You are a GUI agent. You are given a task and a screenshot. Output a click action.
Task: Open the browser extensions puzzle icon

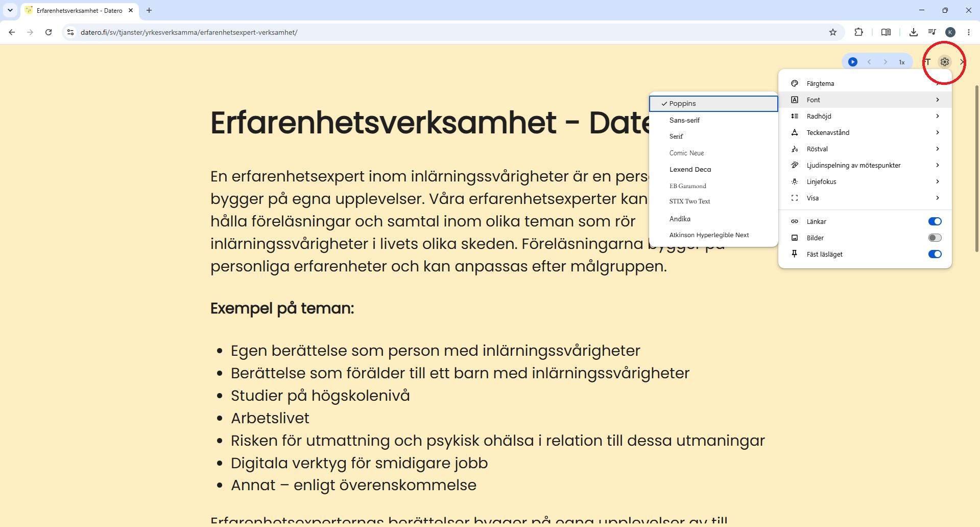point(858,32)
